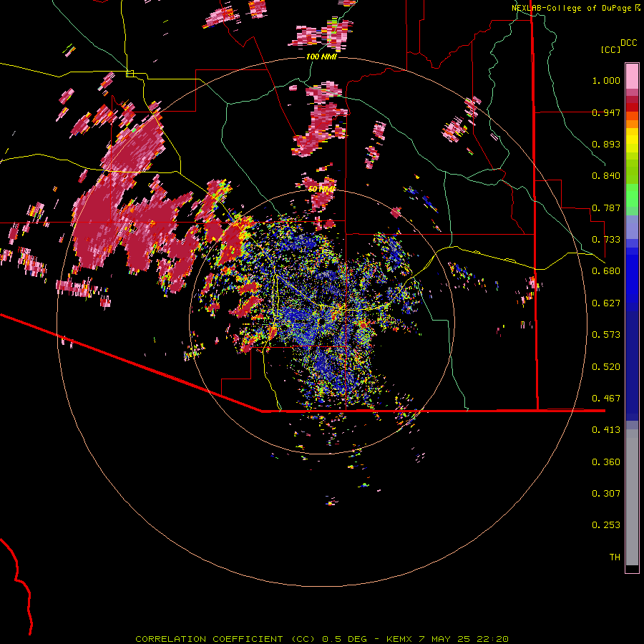This screenshot has height=644, width=644.
Task: Select the 1.000 scale value
Action: (x=606, y=80)
